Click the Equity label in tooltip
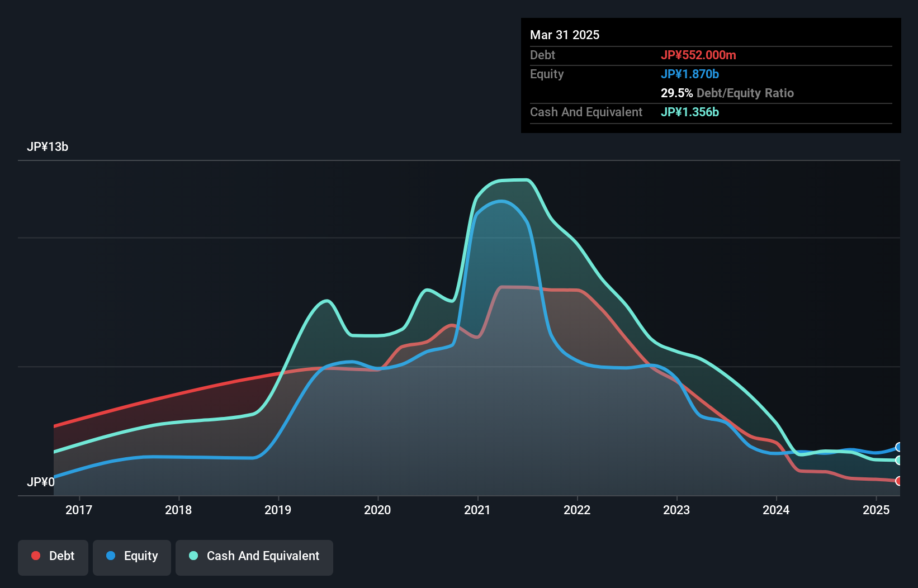 tap(547, 74)
